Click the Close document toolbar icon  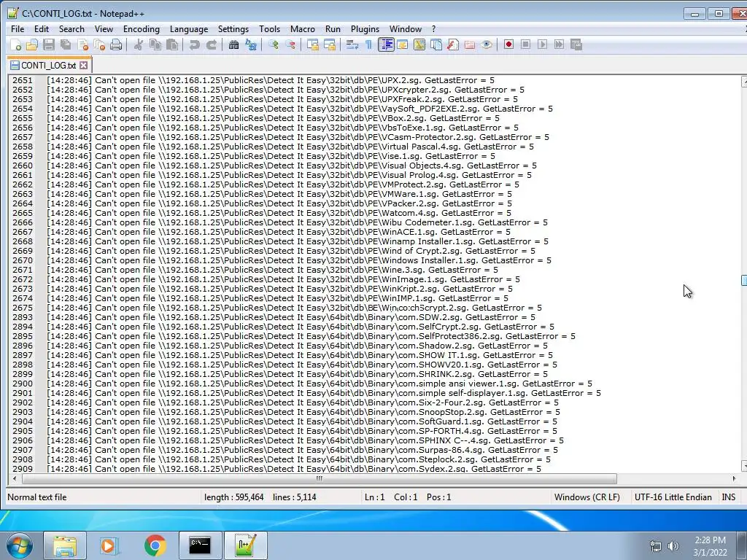click(x=83, y=44)
